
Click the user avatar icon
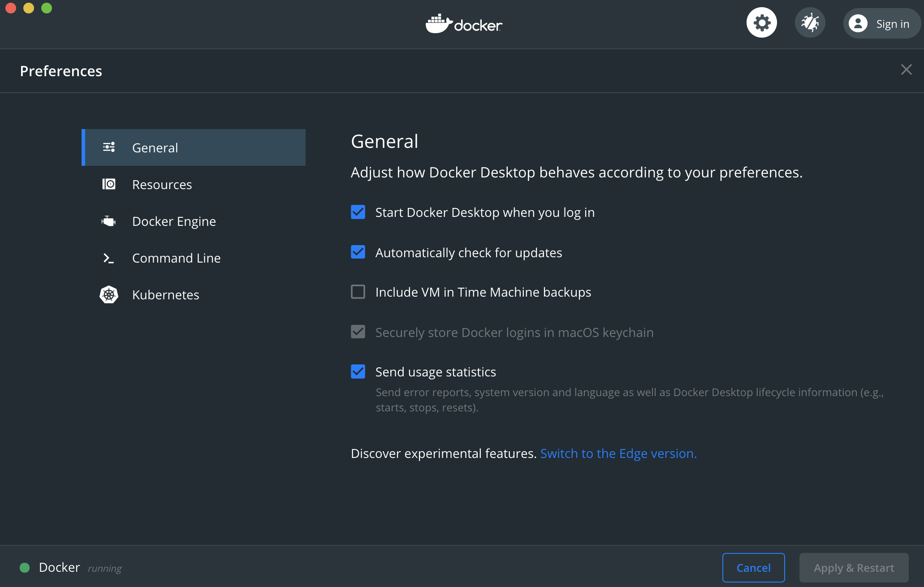[858, 24]
